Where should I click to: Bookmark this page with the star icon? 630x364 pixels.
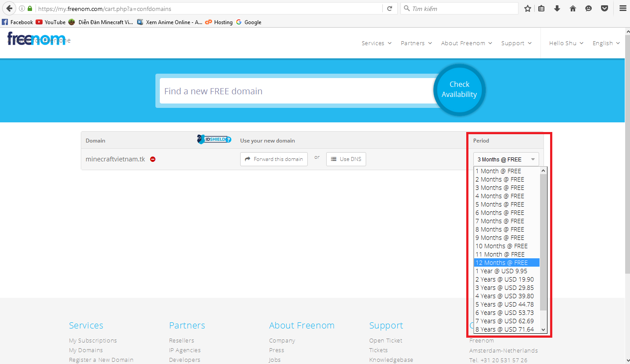[x=528, y=8]
